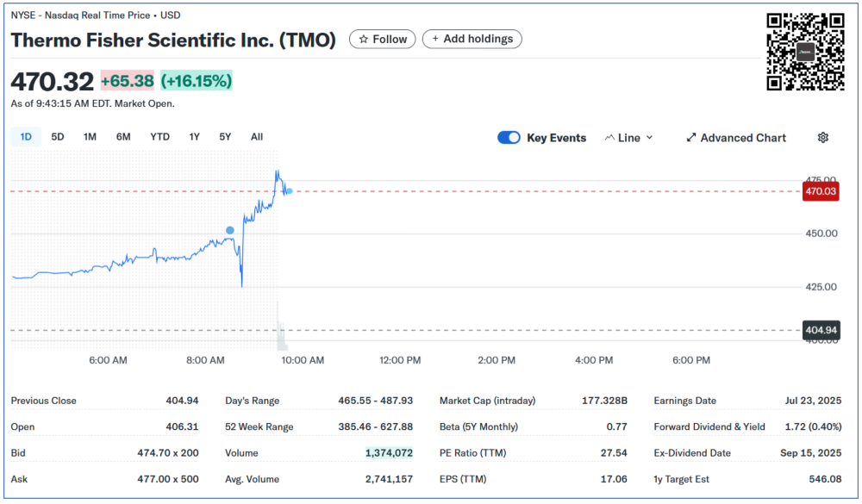Select the 1Y range tab
The image size is (862, 504).
(194, 137)
